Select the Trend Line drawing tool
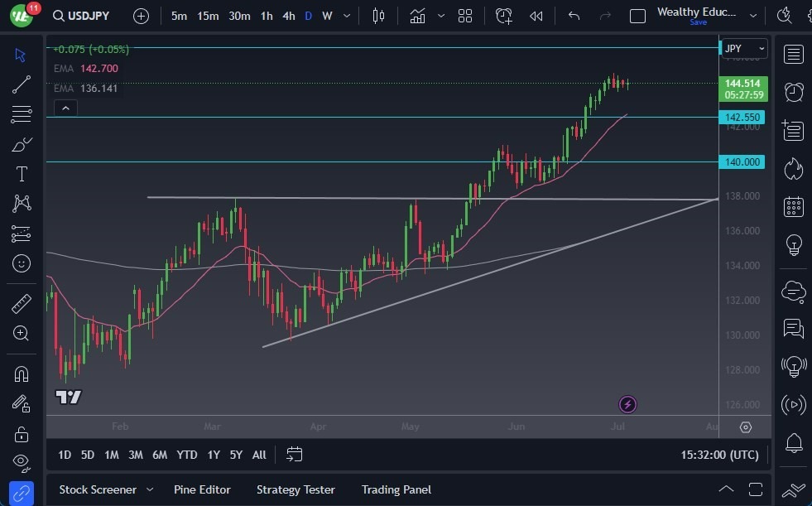 [x=21, y=84]
